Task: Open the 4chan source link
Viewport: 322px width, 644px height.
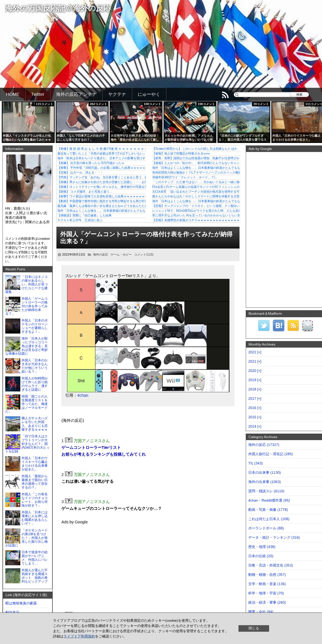Action: (83, 395)
